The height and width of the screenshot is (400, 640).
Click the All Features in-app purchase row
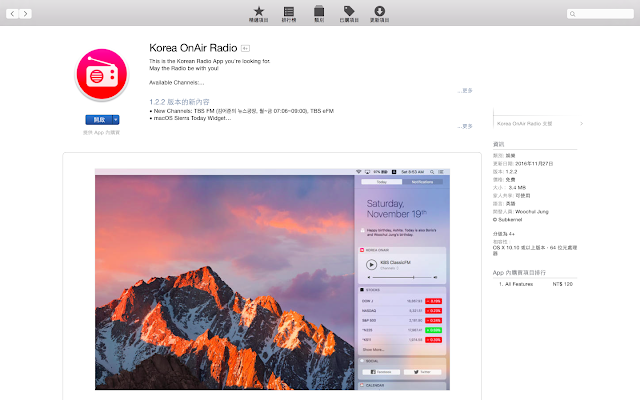[536, 284]
